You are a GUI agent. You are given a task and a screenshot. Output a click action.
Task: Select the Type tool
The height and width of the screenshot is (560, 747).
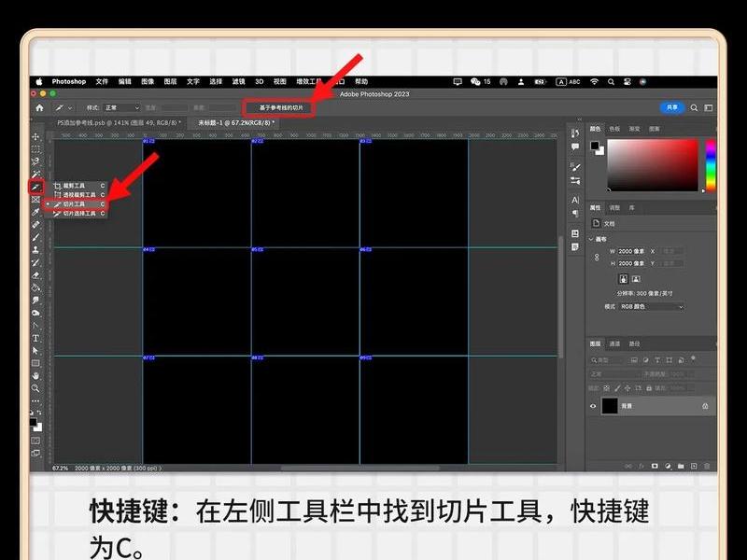point(35,338)
